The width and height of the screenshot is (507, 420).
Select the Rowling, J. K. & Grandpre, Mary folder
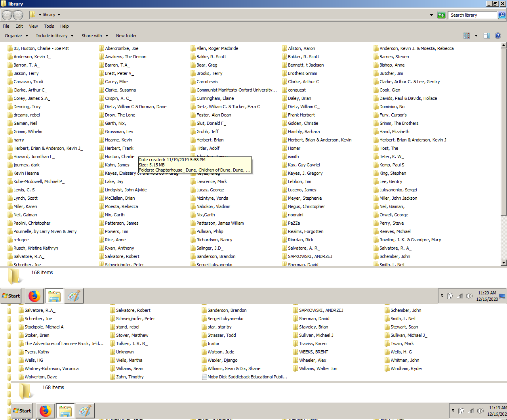[x=408, y=240]
